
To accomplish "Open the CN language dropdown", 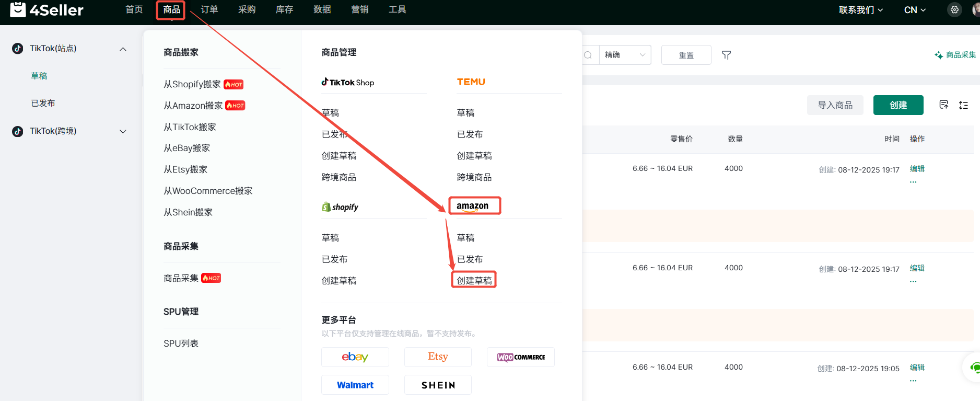I will [915, 10].
